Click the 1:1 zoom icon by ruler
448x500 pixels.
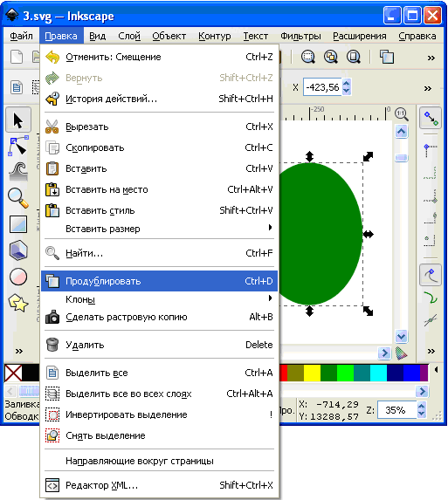[x=402, y=114]
